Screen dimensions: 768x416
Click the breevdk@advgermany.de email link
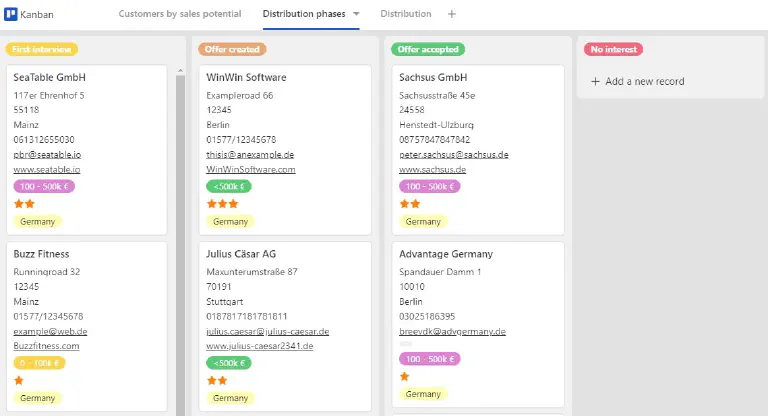coord(452,331)
